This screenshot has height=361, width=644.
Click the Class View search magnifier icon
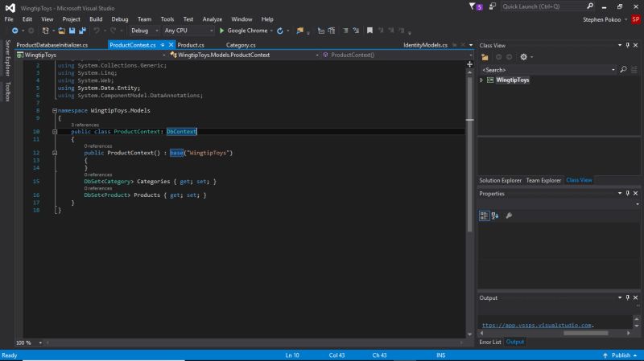pos(623,70)
